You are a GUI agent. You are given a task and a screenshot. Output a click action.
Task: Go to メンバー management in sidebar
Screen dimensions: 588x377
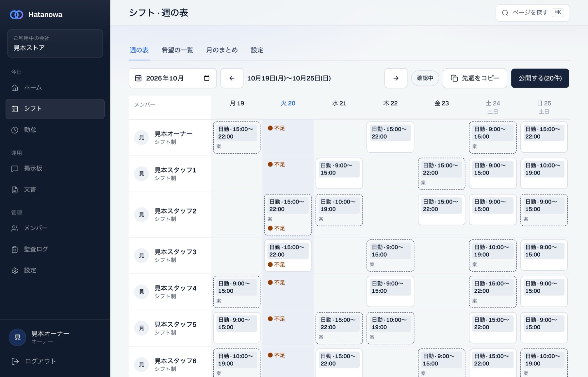pos(55,228)
